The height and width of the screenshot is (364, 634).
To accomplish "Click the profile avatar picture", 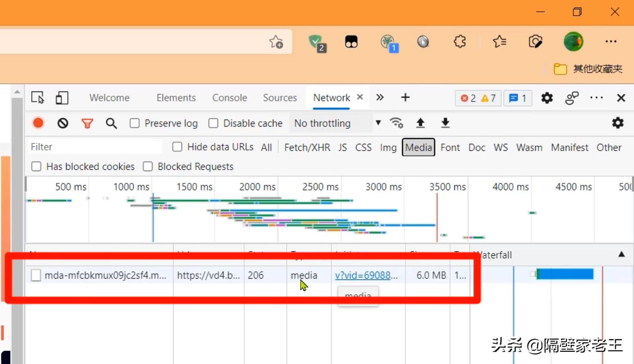I will click(573, 42).
